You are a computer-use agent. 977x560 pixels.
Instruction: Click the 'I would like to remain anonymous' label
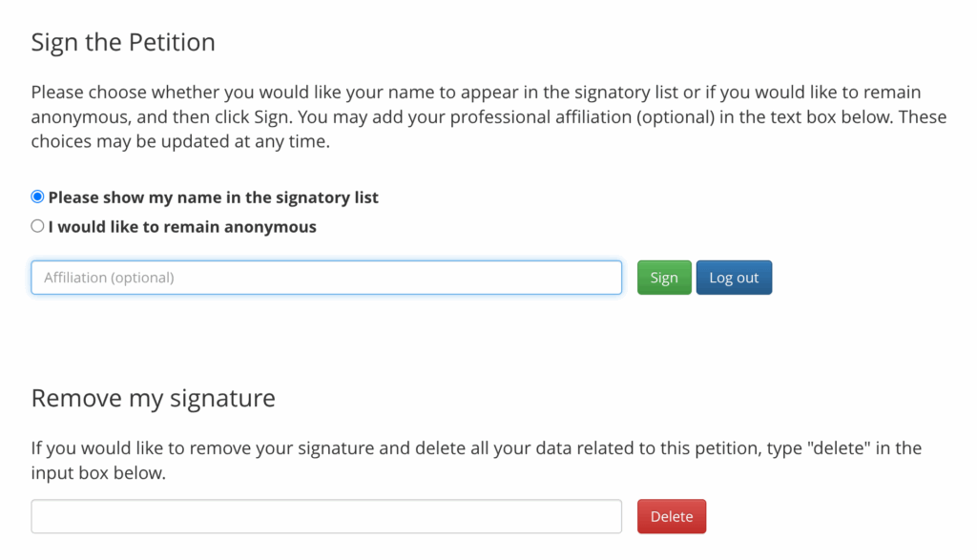[182, 227]
